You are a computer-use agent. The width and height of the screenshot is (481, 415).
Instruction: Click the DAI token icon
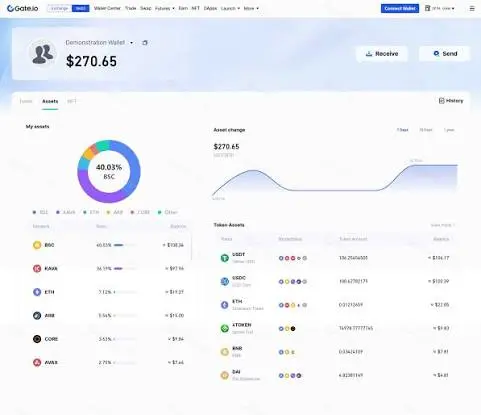tap(225, 375)
